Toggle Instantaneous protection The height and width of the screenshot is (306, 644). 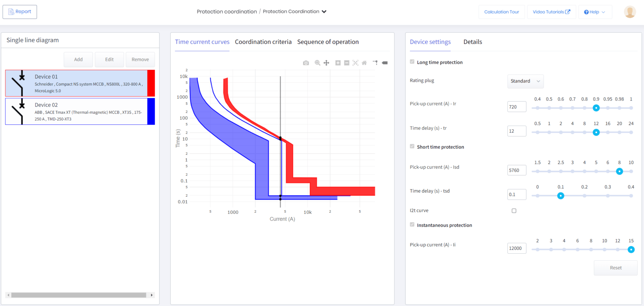tap(412, 224)
